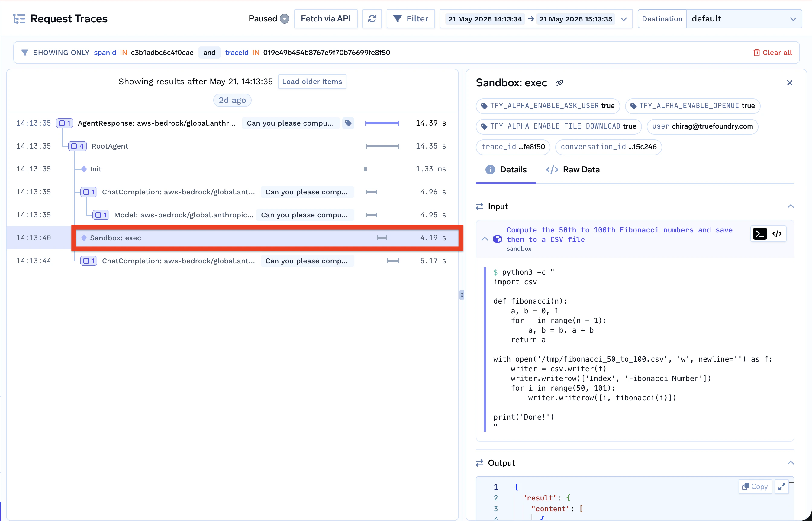This screenshot has width=812, height=521.
Task: Click the tag icon on TFY_ALPHA_ENABLE_ASK_USER
Action: (484, 106)
